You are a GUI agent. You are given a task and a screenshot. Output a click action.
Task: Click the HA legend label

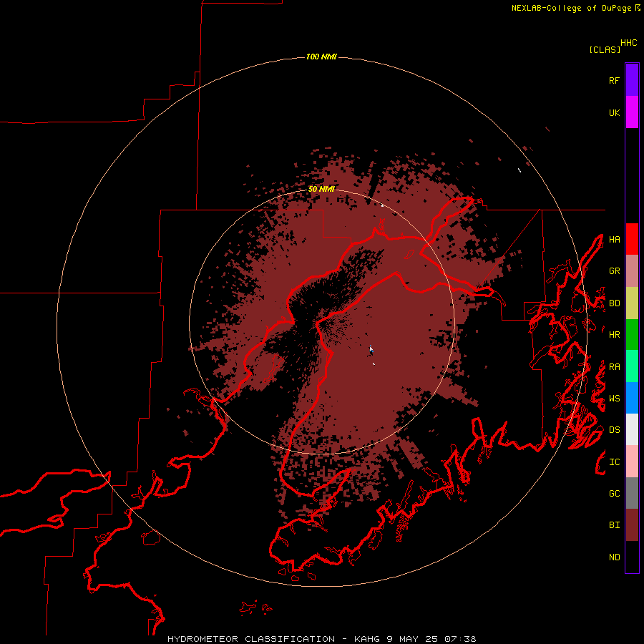(x=614, y=240)
